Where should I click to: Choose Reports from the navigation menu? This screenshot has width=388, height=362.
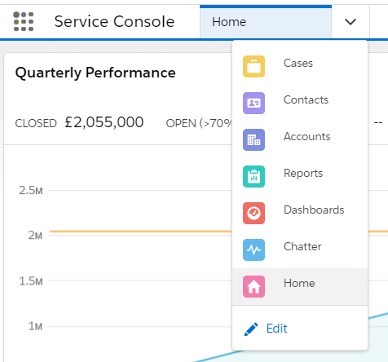300,176
